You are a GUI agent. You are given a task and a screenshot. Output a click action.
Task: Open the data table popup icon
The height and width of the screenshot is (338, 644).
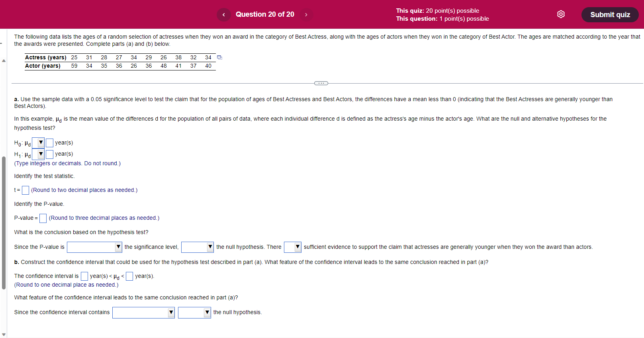pyautogui.click(x=219, y=57)
